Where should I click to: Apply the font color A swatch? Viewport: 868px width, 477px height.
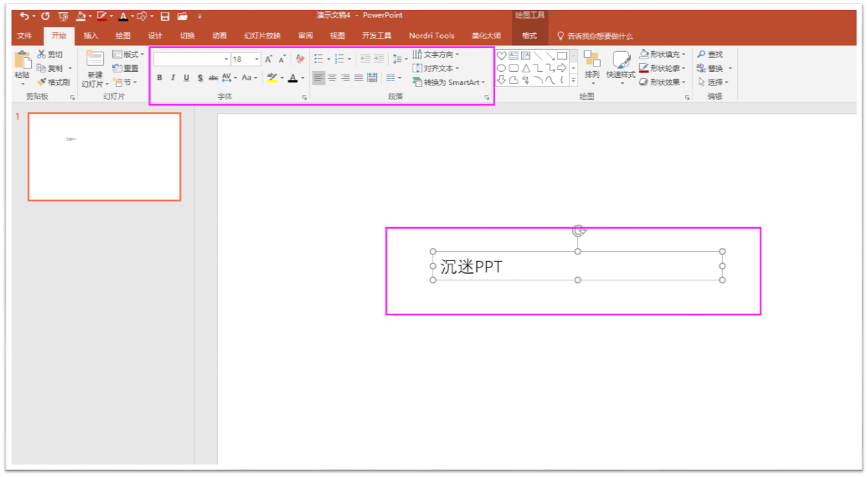point(292,78)
